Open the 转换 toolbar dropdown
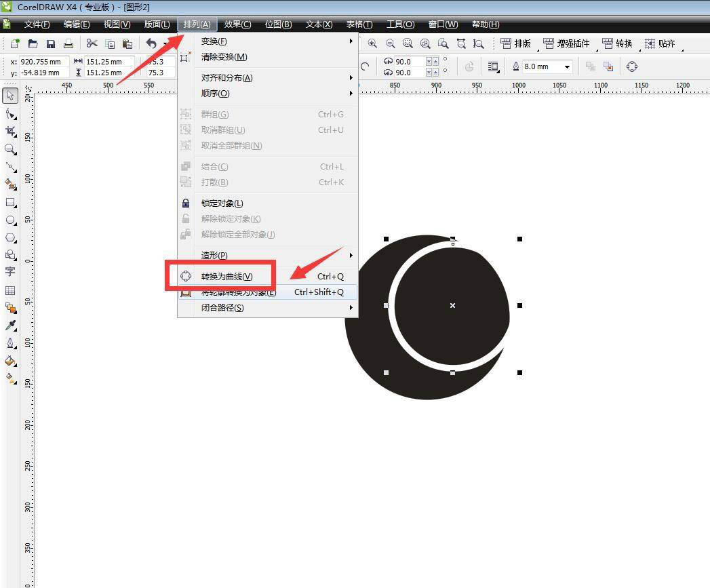 tap(640, 49)
